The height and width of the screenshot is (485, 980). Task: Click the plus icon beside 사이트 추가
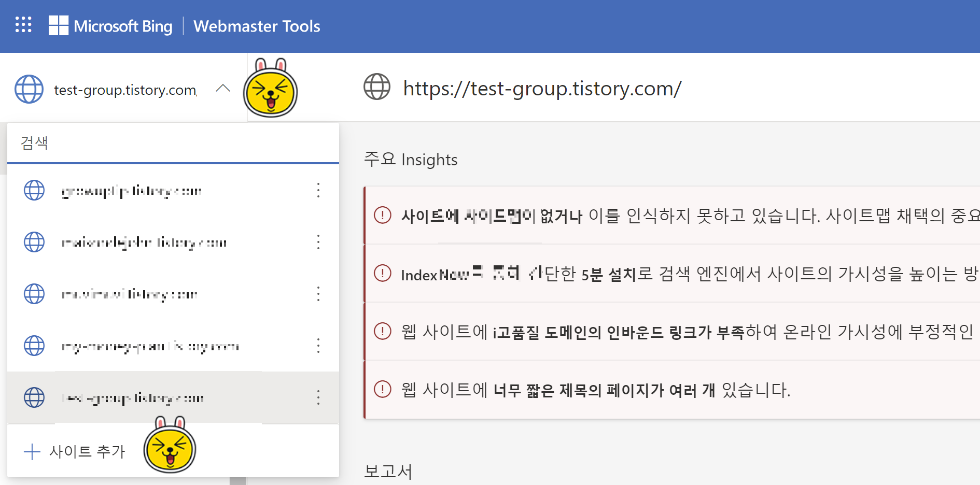point(32,451)
